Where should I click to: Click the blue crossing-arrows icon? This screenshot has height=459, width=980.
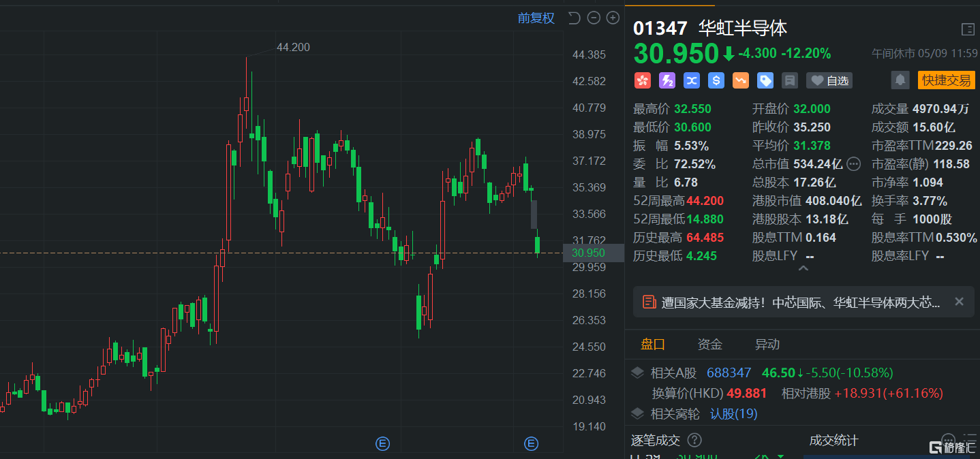[x=692, y=80]
